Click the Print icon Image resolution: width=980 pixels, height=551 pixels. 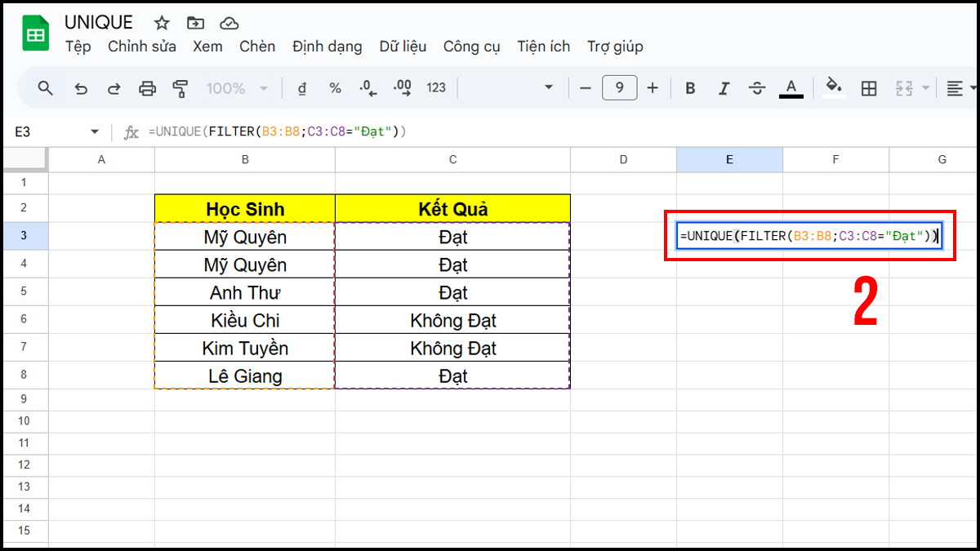click(x=147, y=87)
